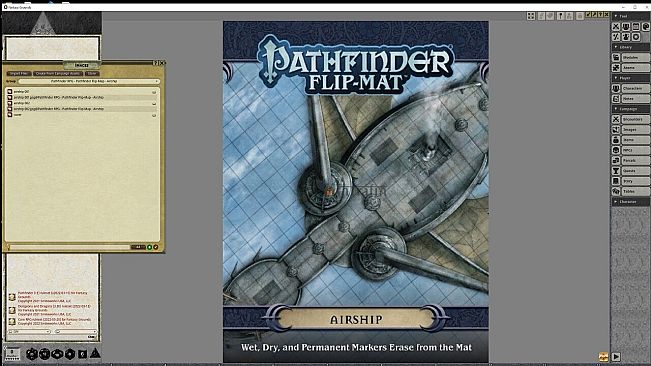Pick the d10 die
The width and height of the screenshot is (651, 366).
point(57,354)
